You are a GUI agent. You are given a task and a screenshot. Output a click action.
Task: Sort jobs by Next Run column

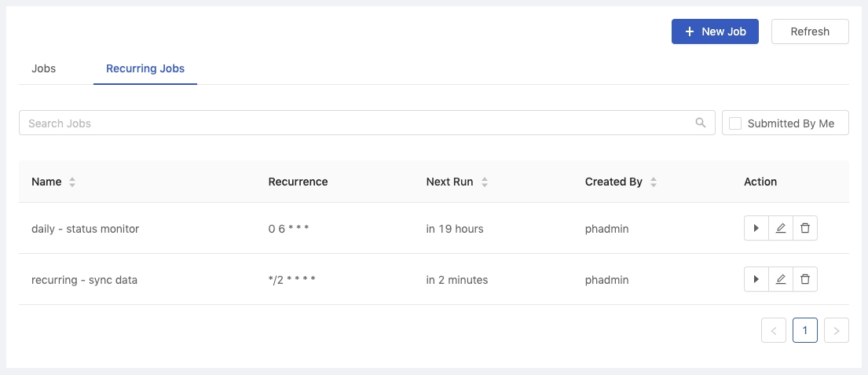pyautogui.click(x=485, y=182)
